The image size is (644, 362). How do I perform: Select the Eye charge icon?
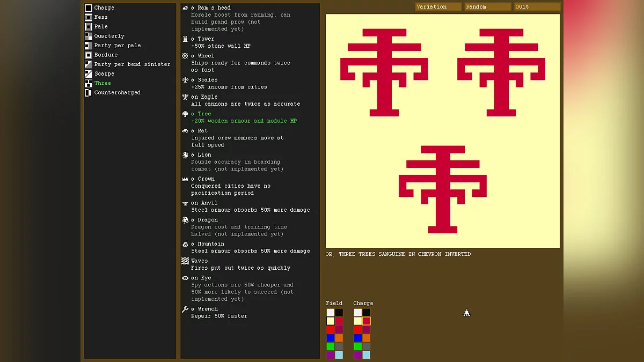[x=185, y=278]
